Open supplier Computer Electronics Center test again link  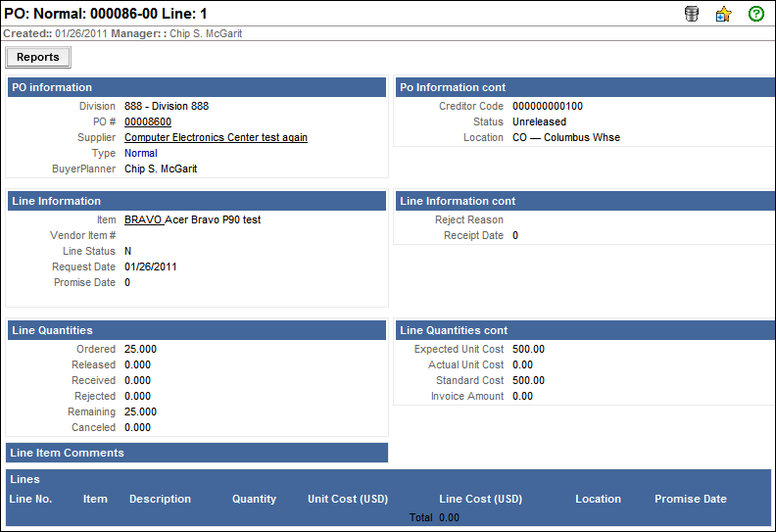(x=216, y=137)
